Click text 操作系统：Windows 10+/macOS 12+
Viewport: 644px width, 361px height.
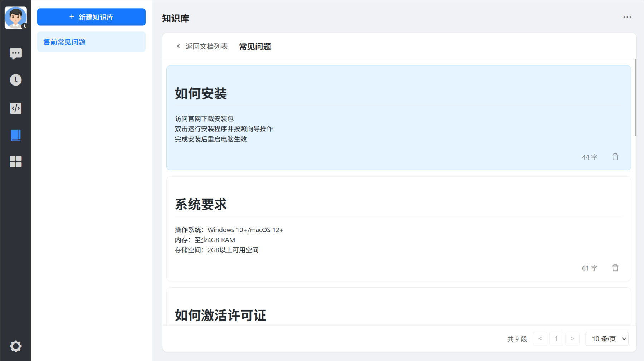click(x=229, y=230)
